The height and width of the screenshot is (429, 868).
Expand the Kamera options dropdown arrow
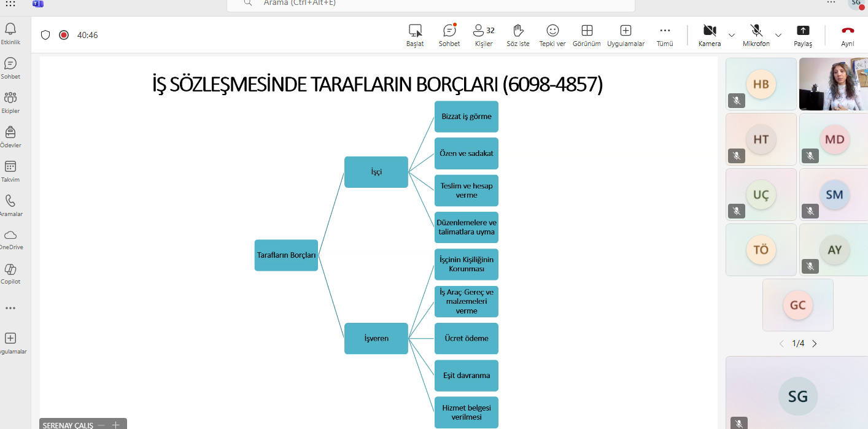tap(732, 35)
